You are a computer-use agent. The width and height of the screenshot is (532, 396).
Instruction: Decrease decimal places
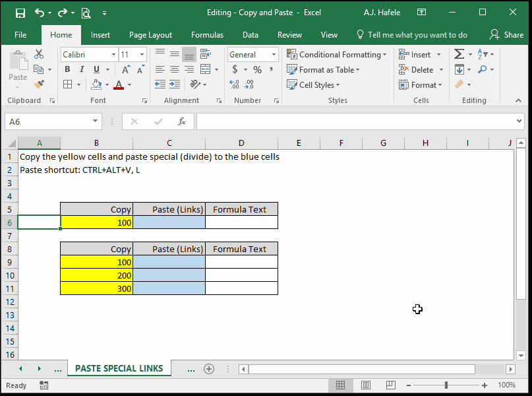tap(249, 84)
